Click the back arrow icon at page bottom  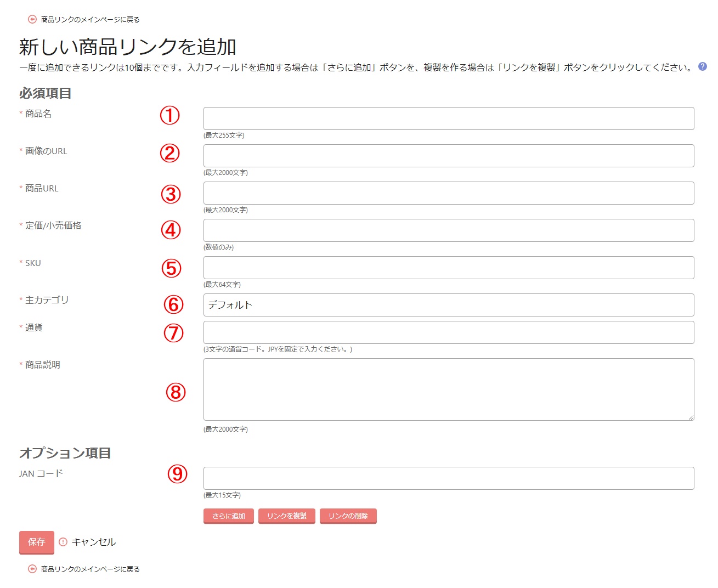[30, 569]
